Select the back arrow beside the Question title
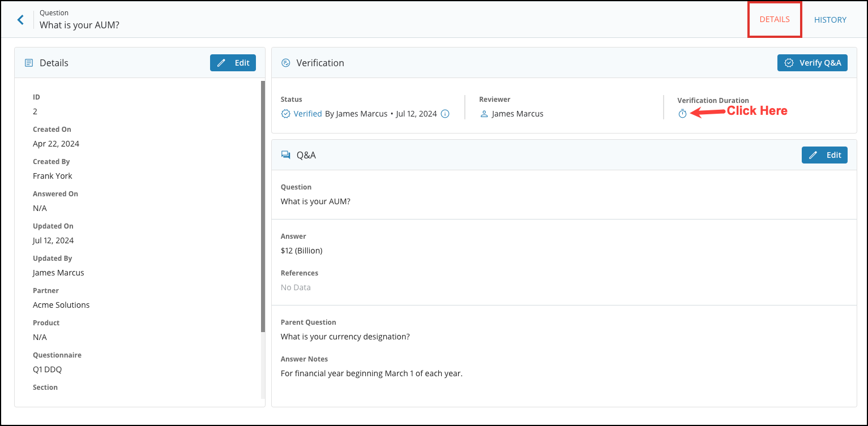This screenshot has height=426, width=868. (20, 19)
